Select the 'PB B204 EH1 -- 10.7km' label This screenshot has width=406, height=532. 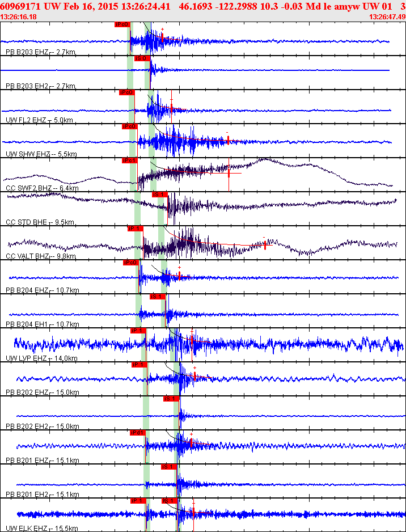43,324
